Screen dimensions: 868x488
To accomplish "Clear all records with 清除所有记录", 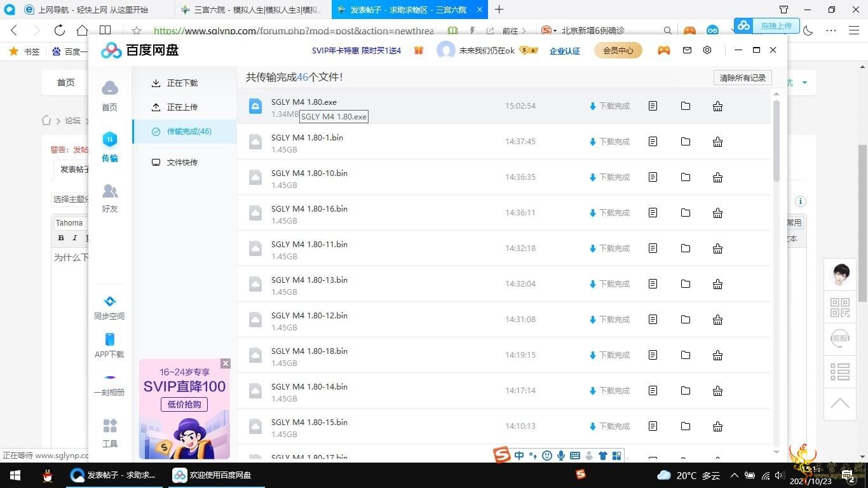I will pos(743,78).
